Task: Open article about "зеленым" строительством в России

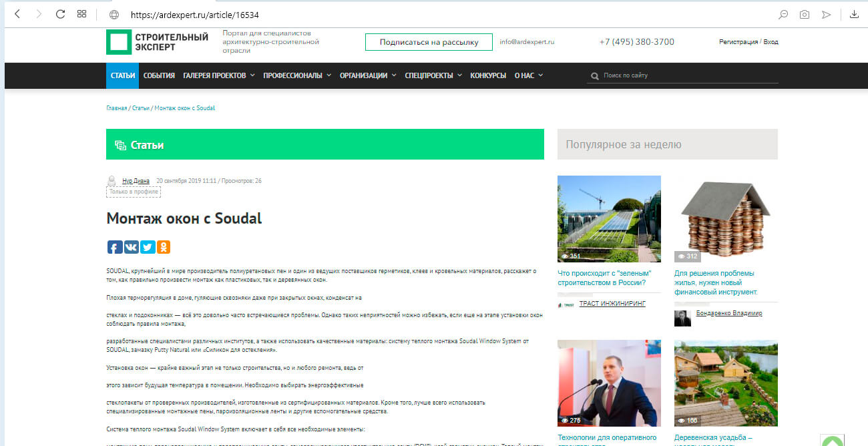Action: 604,278
